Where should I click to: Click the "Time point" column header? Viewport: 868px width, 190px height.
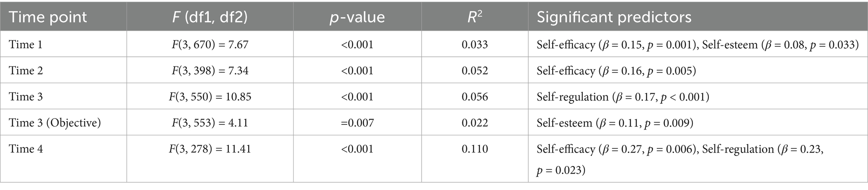(x=48, y=17)
